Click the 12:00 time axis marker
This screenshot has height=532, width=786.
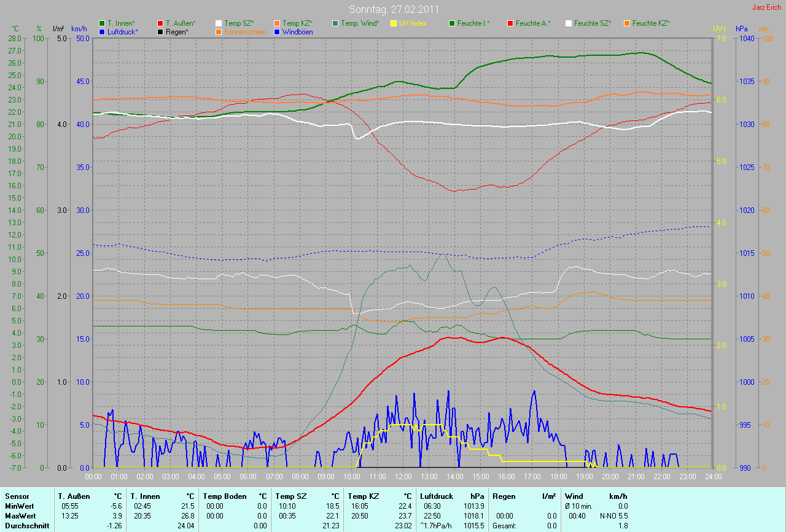tap(403, 476)
